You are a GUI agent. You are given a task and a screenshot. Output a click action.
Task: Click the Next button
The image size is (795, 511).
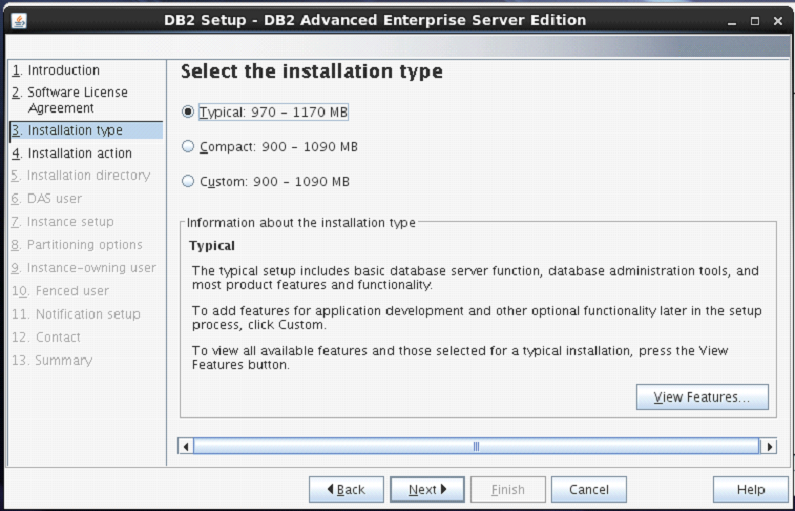(x=426, y=490)
